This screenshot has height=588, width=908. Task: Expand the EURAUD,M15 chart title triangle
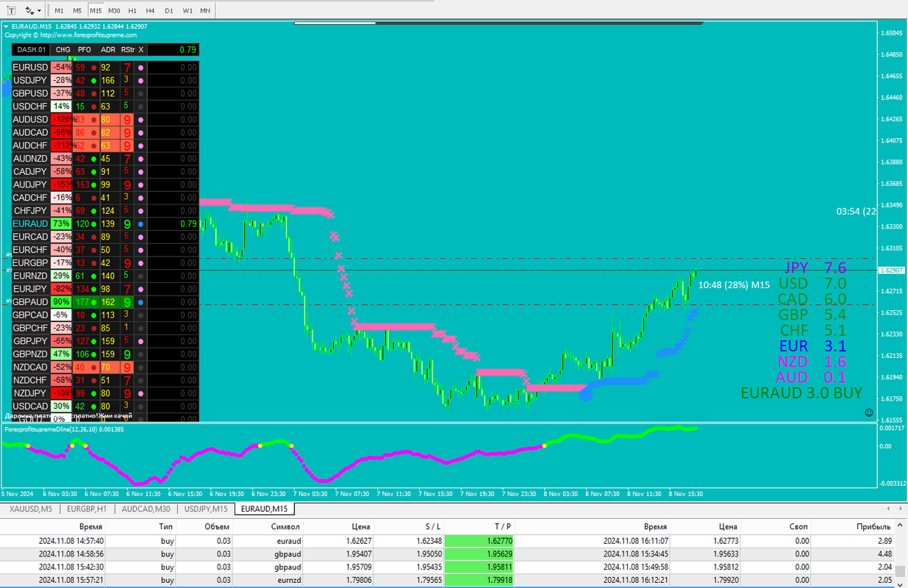click(7, 26)
